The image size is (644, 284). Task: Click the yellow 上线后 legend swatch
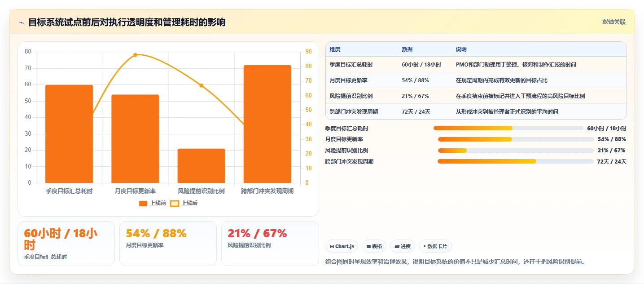[x=175, y=204]
